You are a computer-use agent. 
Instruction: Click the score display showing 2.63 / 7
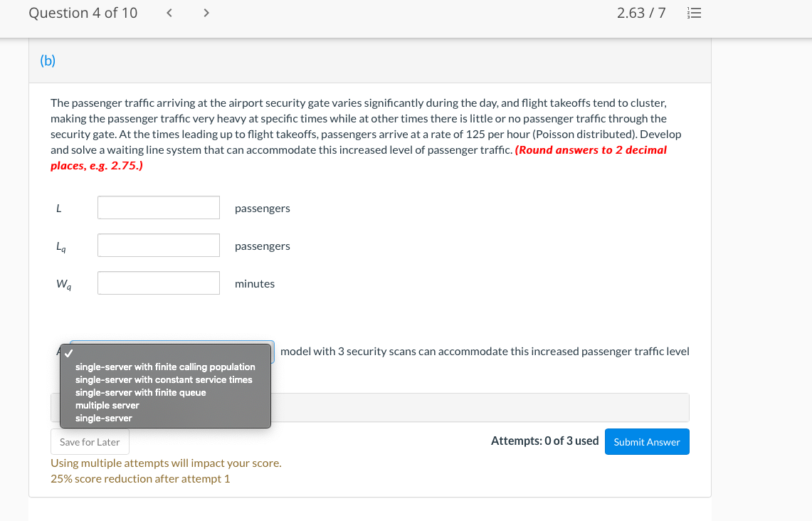point(641,12)
